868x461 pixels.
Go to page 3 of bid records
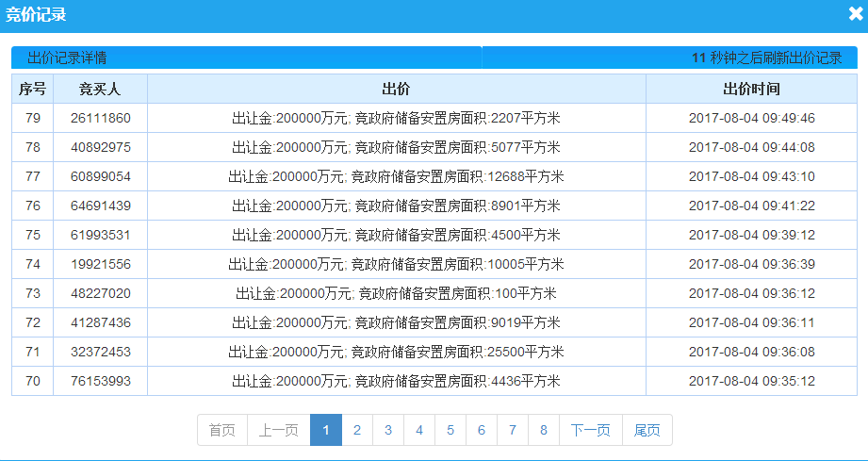click(387, 430)
